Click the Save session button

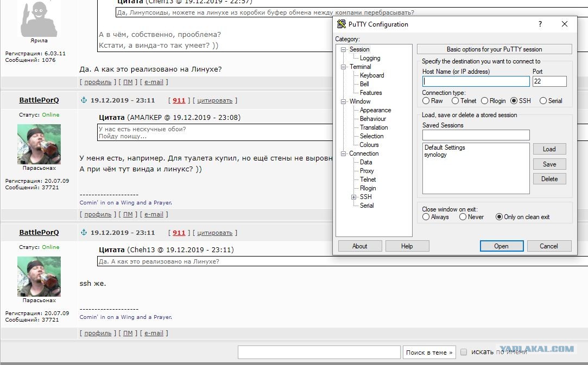549,164
